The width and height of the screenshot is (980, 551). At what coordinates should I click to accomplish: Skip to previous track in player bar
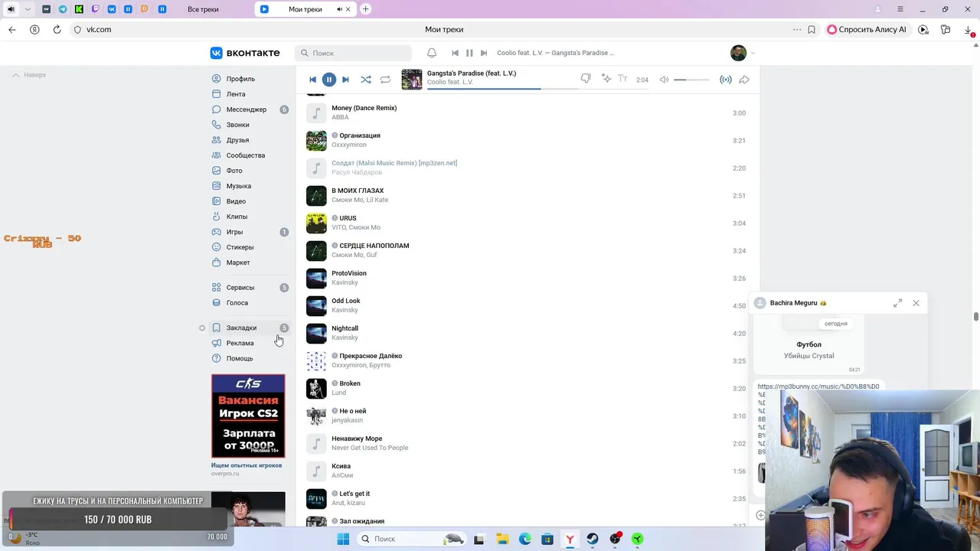point(312,80)
